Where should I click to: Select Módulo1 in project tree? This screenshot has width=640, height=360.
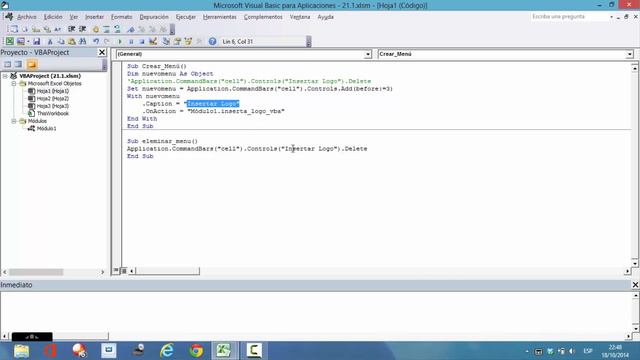point(46,129)
